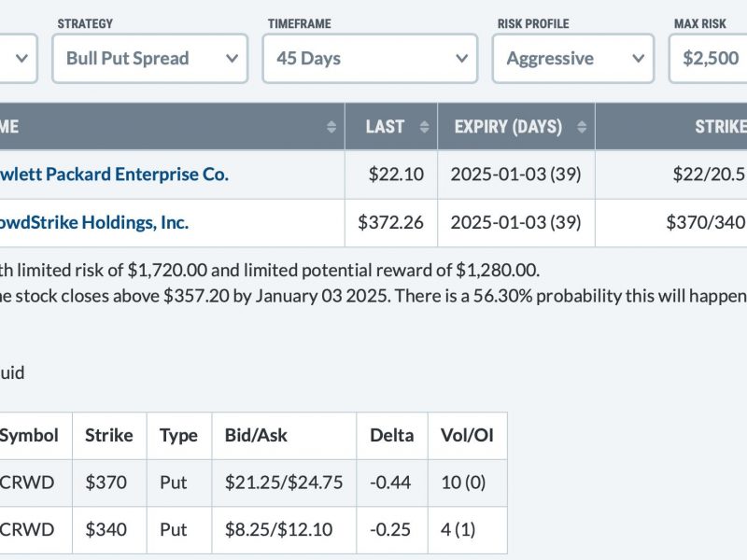The height and width of the screenshot is (560, 747).
Task: Click the 10 (0) Vol/OI cell
Action: tap(468, 483)
